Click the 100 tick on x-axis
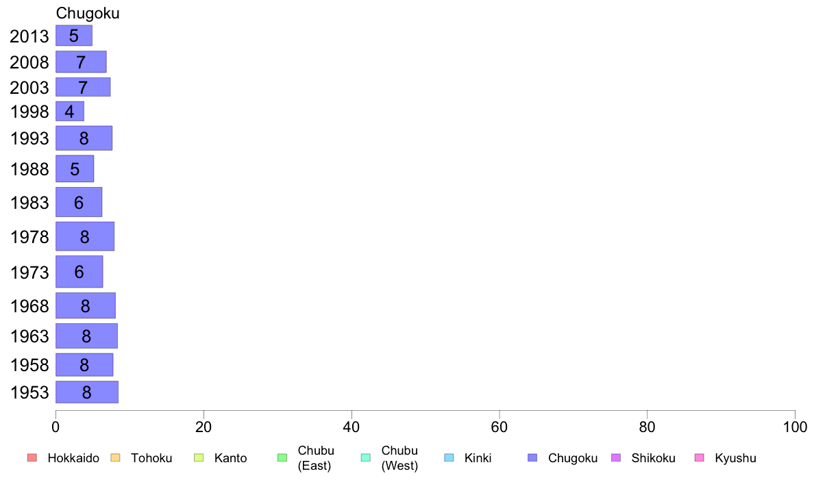 tap(795, 427)
